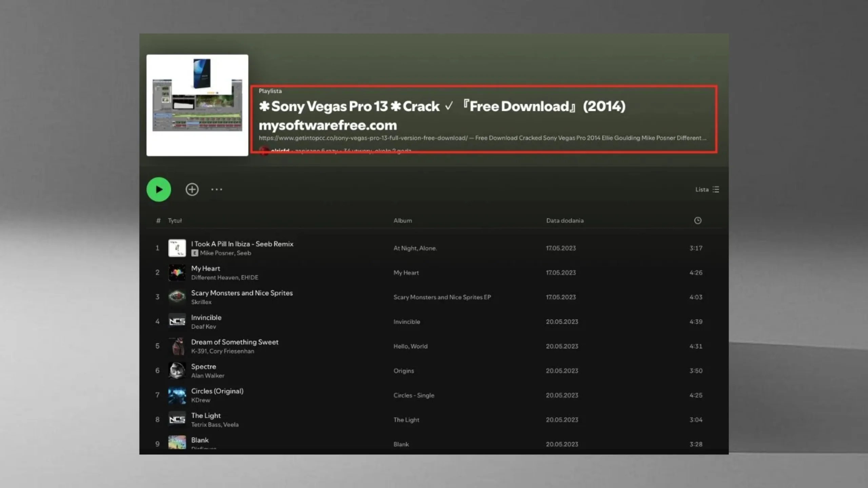Sort by the Tytuł column header
Image resolution: width=868 pixels, height=488 pixels.
click(x=175, y=221)
